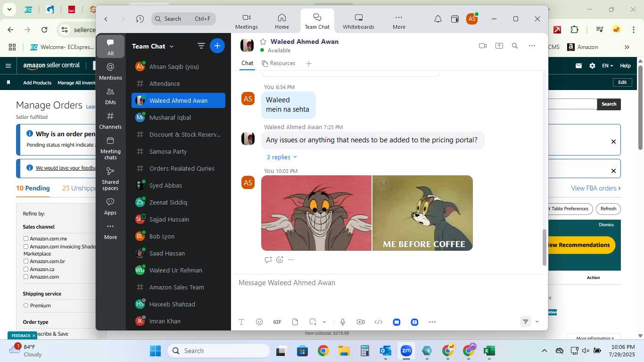Image resolution: width=644 pixels, height=362 pixels.
Task: Open the Zoom history clock icon
Action: pos(140,19)
